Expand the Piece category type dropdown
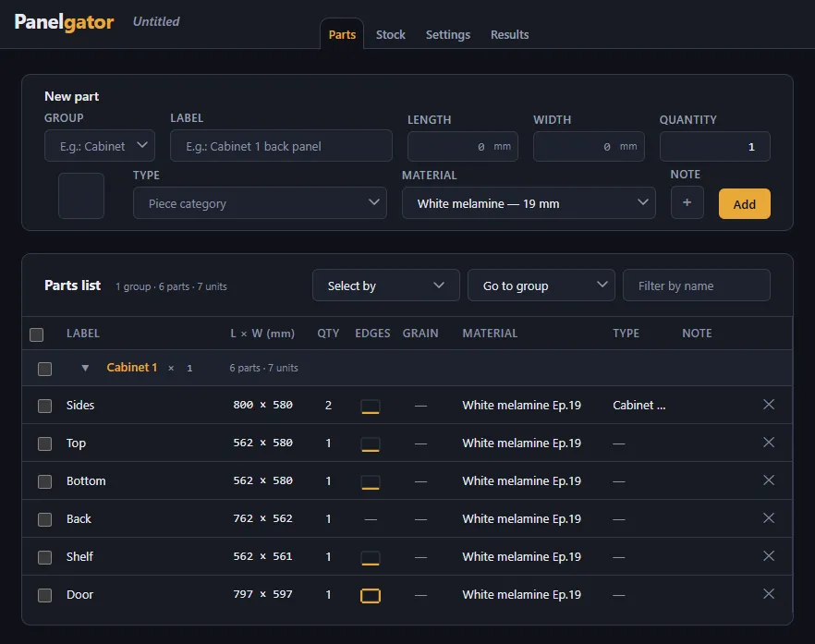 (260, 203)
